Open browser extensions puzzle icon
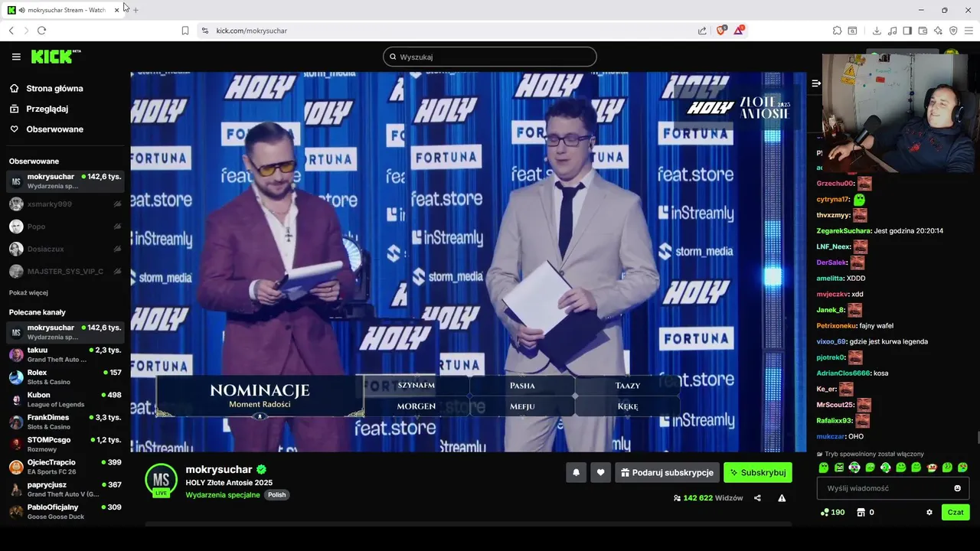The height and width of the screenshot is (551, 980). [837, 31]
